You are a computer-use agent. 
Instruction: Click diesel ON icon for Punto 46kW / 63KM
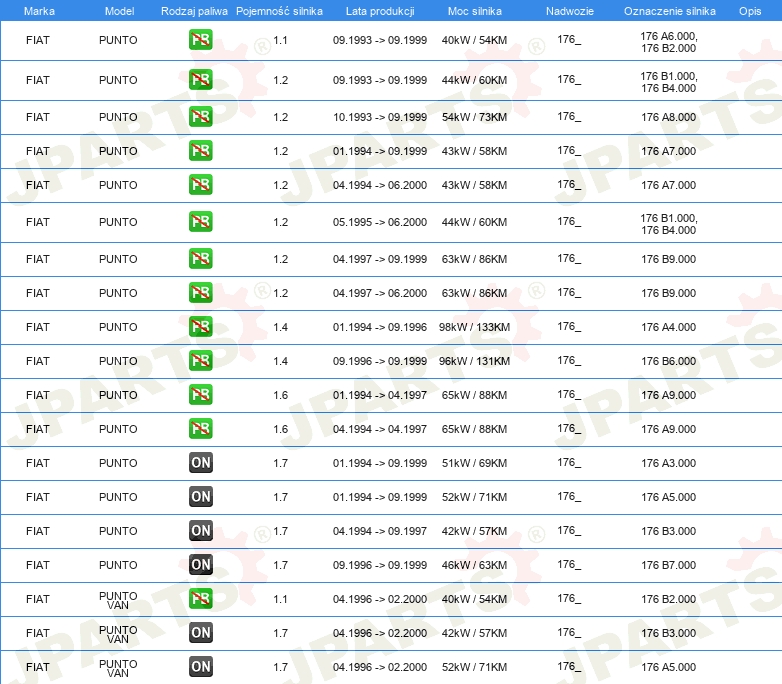[200, 564]
